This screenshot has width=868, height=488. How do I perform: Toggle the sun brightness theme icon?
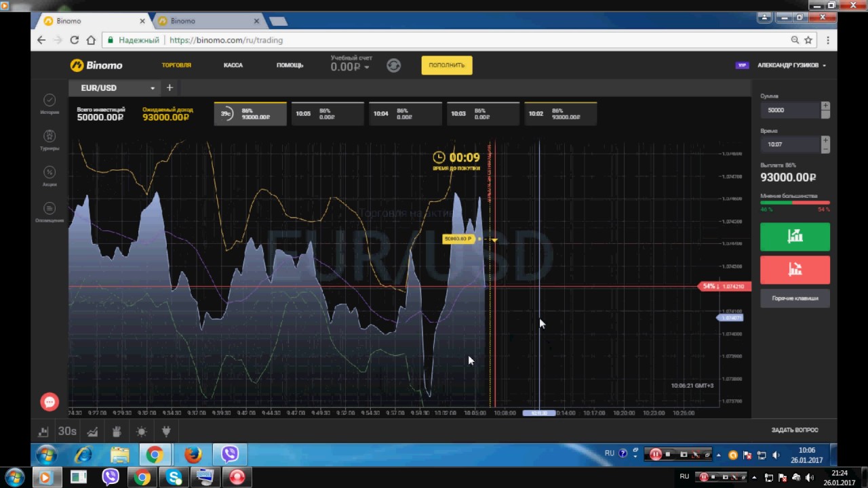141,431
